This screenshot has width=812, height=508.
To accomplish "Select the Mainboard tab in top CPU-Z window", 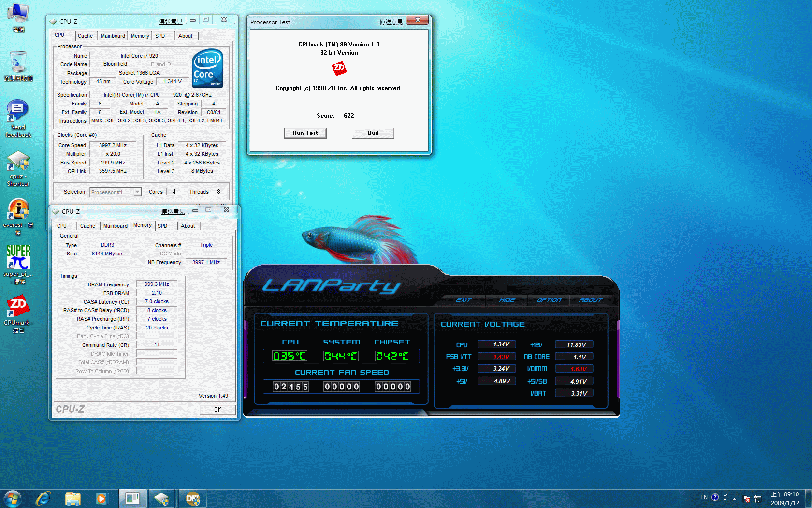I will tap(113, 36).
